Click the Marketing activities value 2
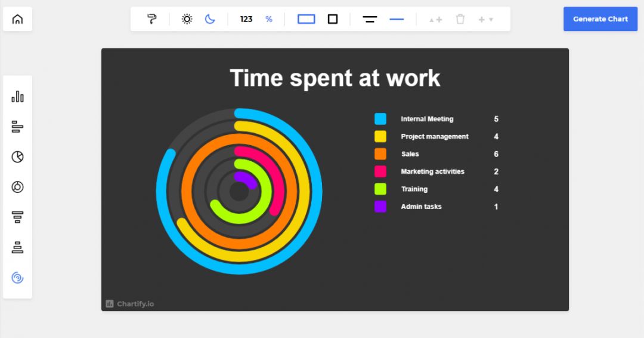Viewport: 644px width, 338px height. [x=496, y=171]
